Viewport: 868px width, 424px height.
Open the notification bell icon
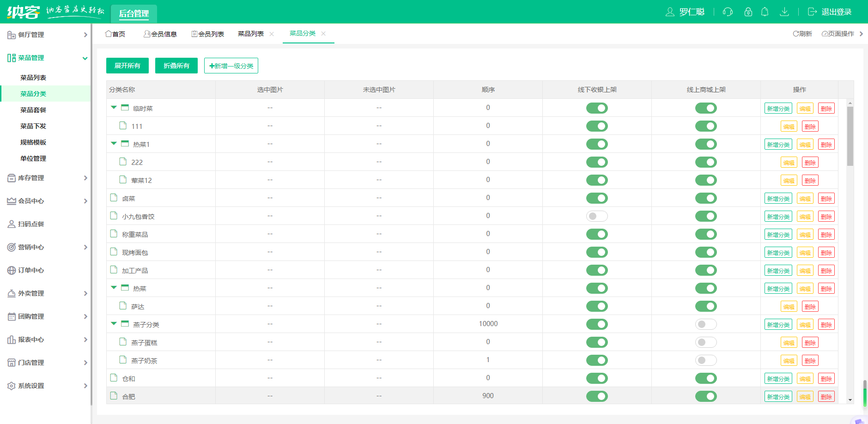(765, 12)
